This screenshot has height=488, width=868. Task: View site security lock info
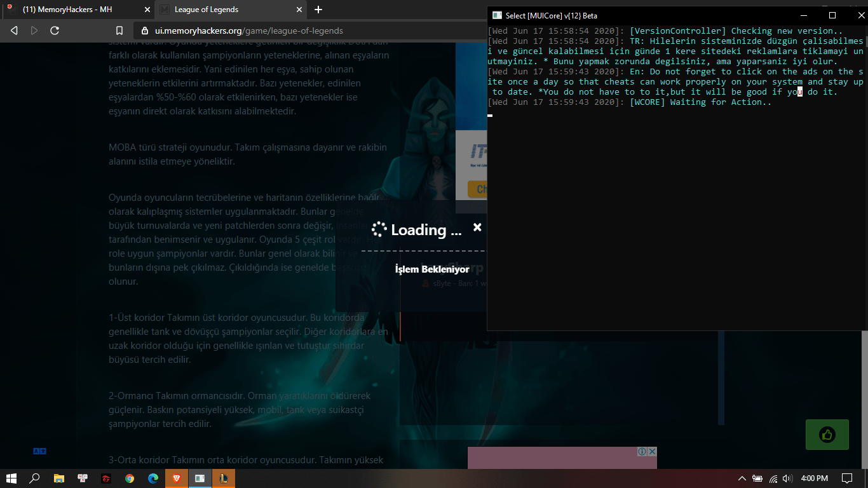(144, 30)
